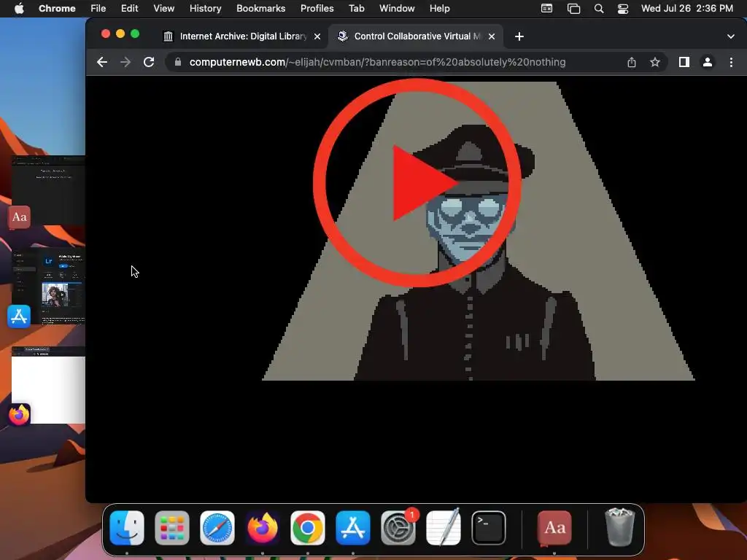Open the Trash in the Dock
The width and height of the screenshot is (747, 560).
620,528
